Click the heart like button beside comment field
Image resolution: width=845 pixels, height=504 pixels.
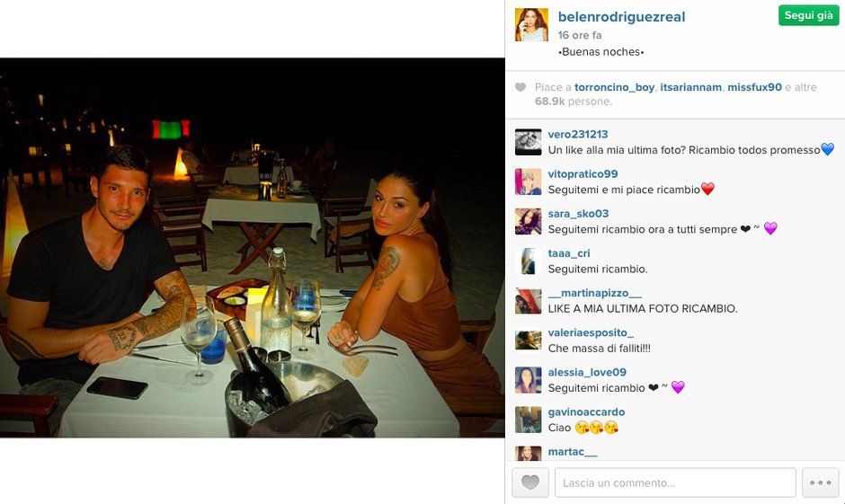pyautogui.click(x=529, y=482)
